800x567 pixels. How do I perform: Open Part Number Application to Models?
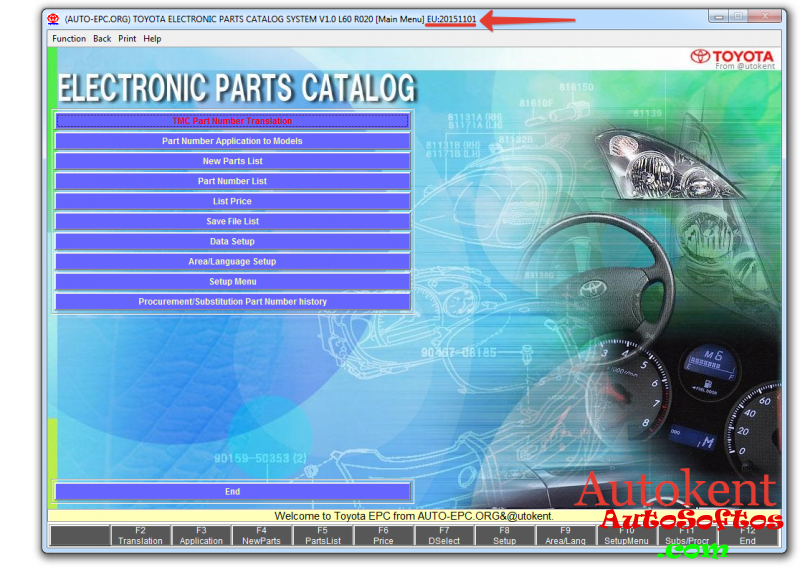(x=232, y=141)
